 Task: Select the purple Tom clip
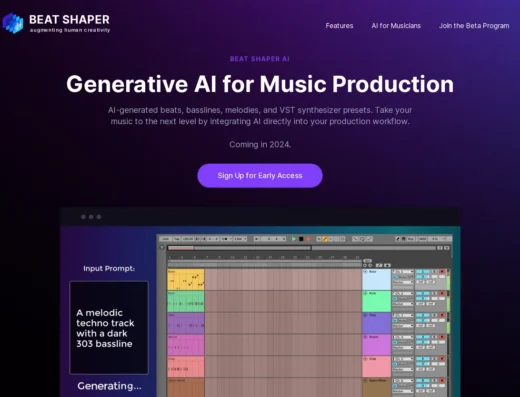click(x=186, y=323)
